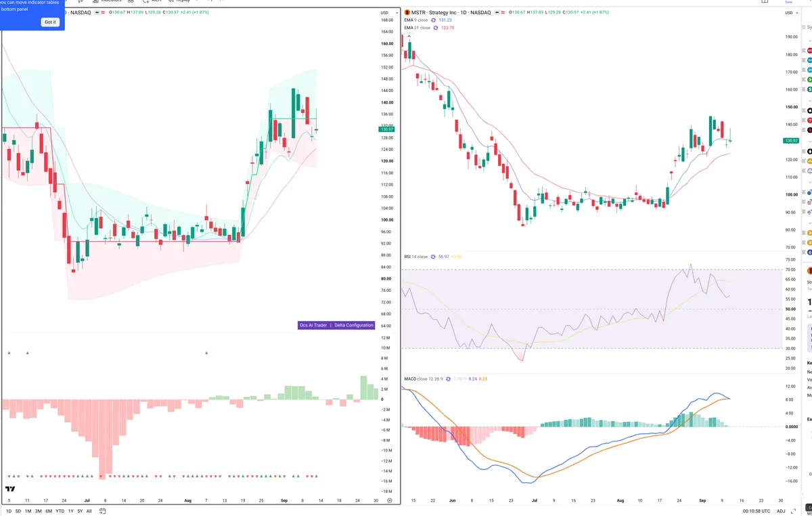Set time range to 1Y

pos(70,511)
